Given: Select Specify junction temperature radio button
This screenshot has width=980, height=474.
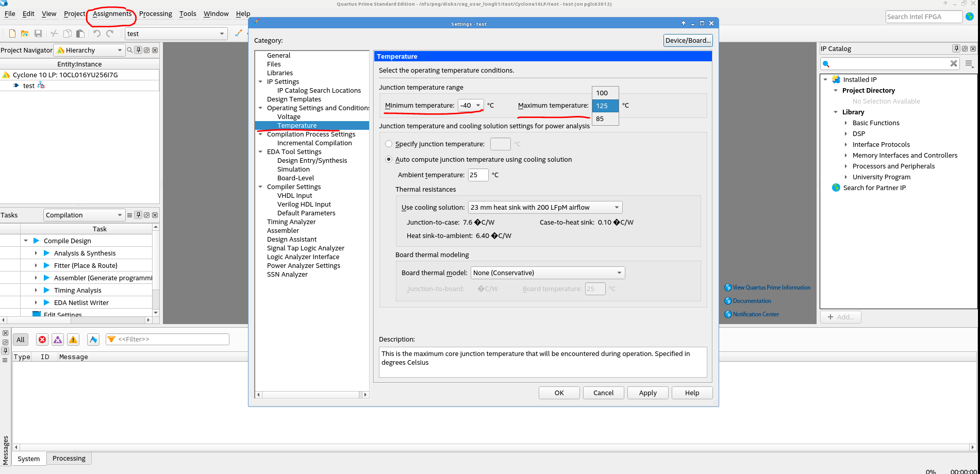Looking at the screenshot, I should click(389, 144).
